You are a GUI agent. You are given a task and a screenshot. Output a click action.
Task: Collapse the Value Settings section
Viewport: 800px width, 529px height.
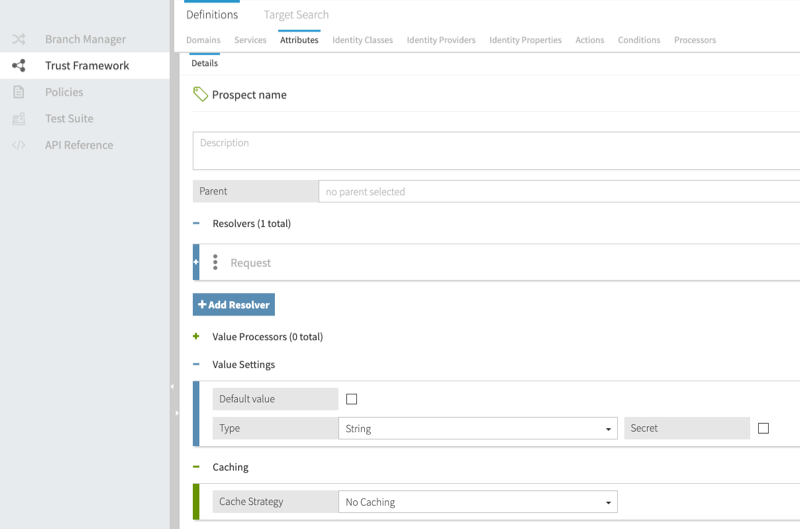point(196,365)
